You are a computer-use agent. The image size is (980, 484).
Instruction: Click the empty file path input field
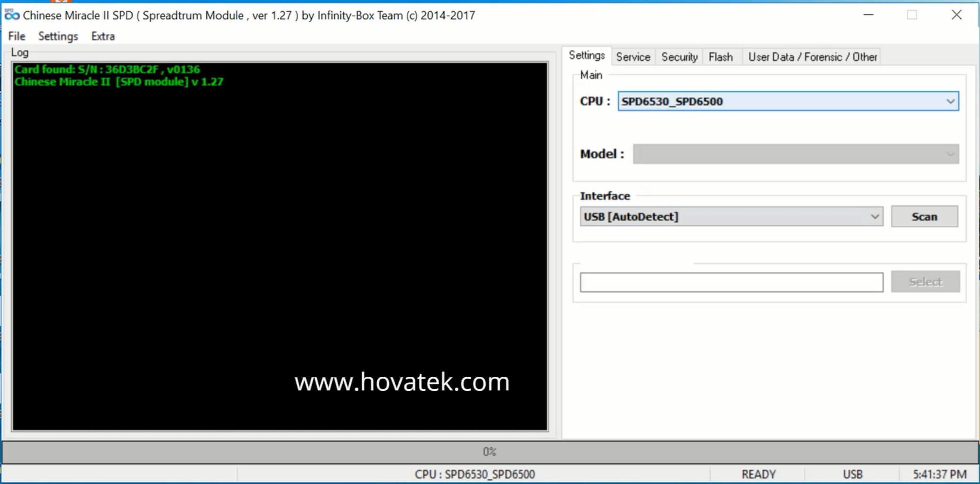point(731,282)
